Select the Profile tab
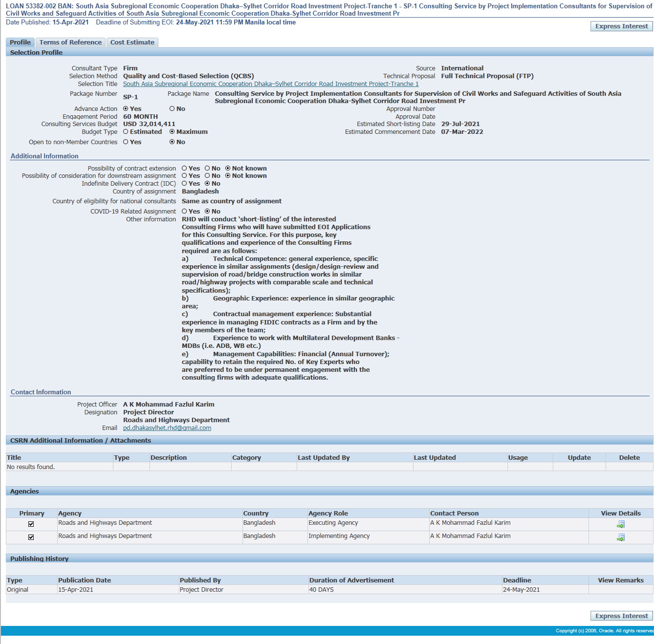This screenshot has height=644, width=654. pos(20,43)
